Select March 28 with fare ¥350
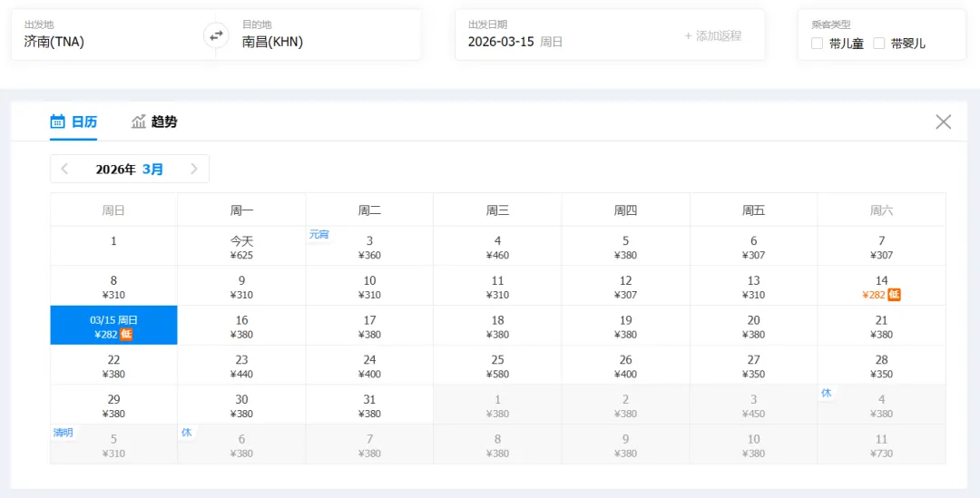The image size is (980, 498). (881, 365)
